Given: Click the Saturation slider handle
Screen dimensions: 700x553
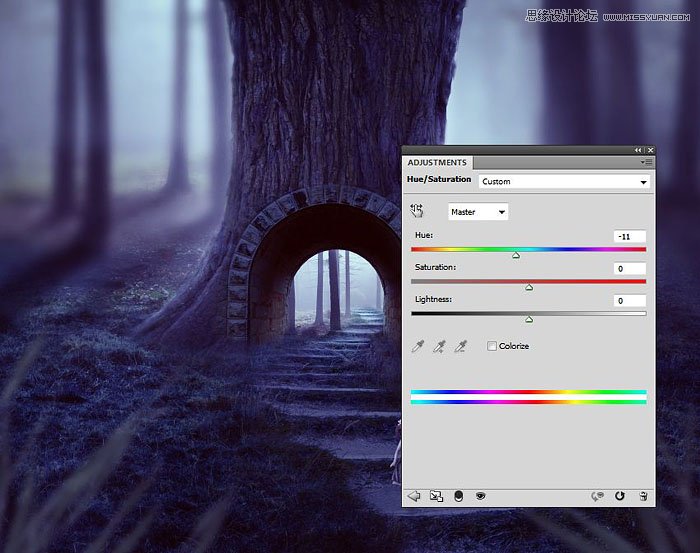Looking at the screenshot, I should click(529, 287).
